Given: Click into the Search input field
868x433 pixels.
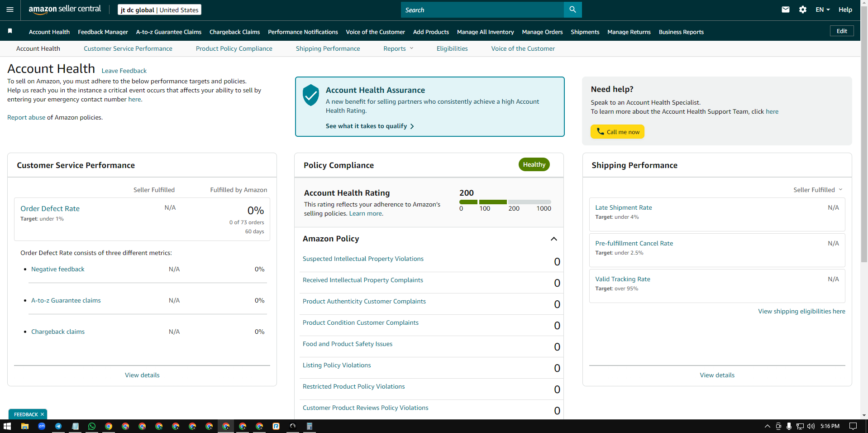Looking at the screenshot, I should (482, 10).
